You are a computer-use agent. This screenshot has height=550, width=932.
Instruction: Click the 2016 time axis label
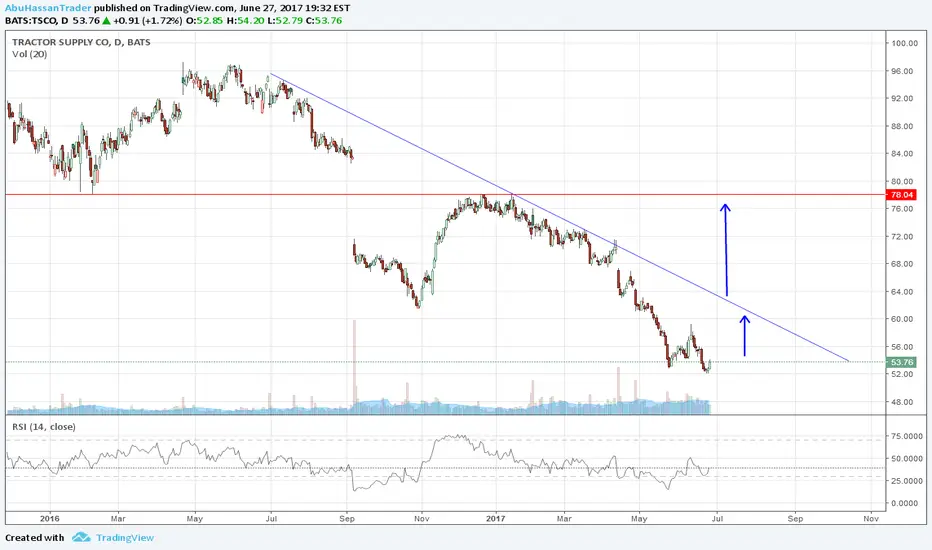tap(50, 518)
